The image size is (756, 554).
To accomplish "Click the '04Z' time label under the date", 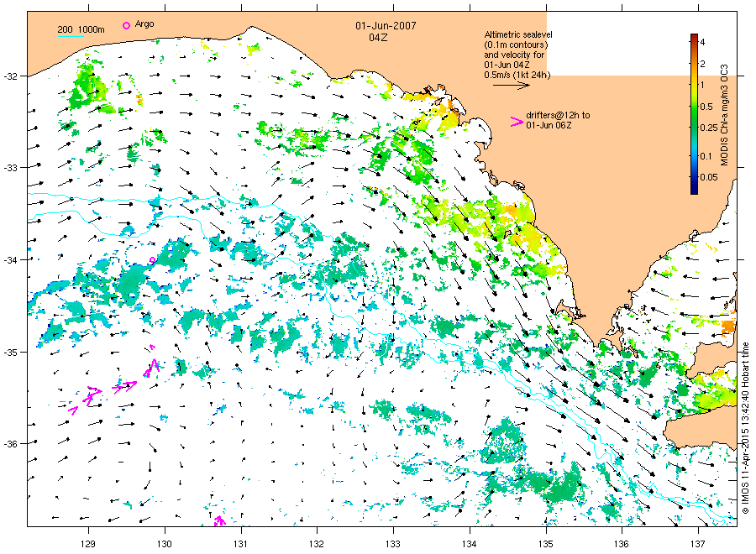I will (378, 37).
